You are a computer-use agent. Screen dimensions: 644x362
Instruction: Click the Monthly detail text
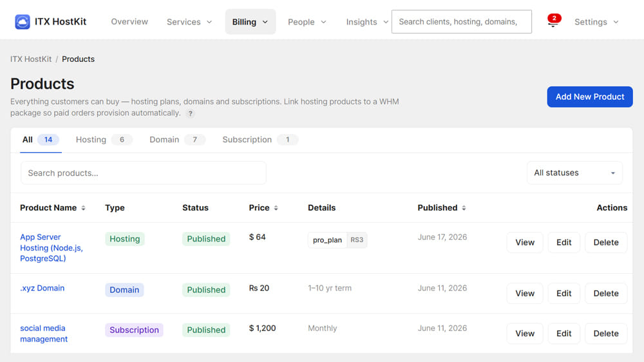coord(323,329)
